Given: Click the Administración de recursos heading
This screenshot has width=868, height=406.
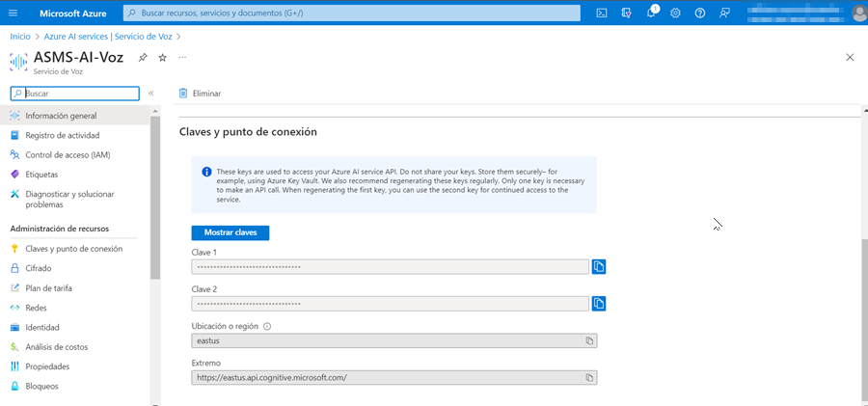Looking at the screenshot, I should 60,229.
